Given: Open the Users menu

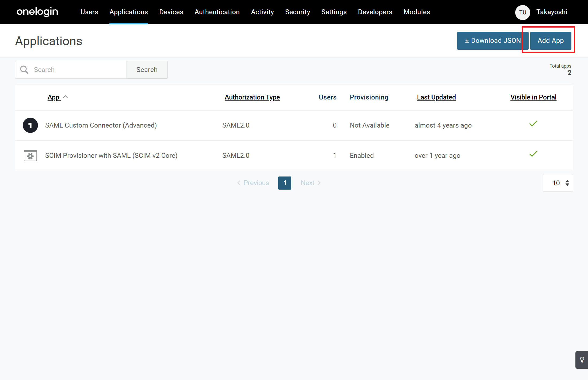Looking at the screenshot, I should (89, 12).
